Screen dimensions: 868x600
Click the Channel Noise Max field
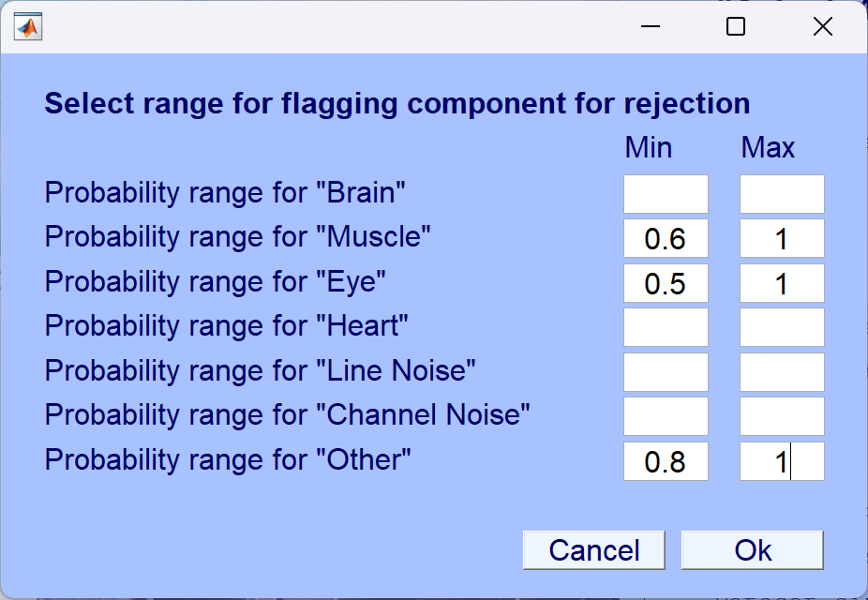coord(782,416)
